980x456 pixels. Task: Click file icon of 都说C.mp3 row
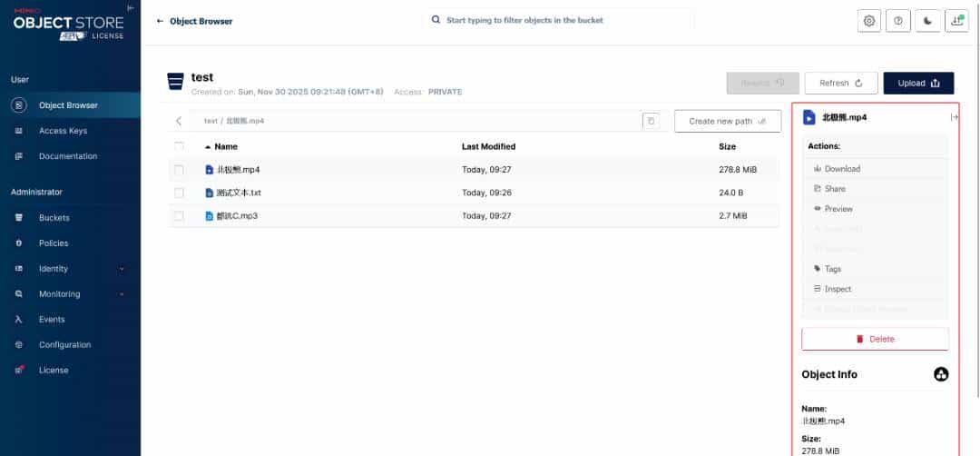tap(210, 216)
